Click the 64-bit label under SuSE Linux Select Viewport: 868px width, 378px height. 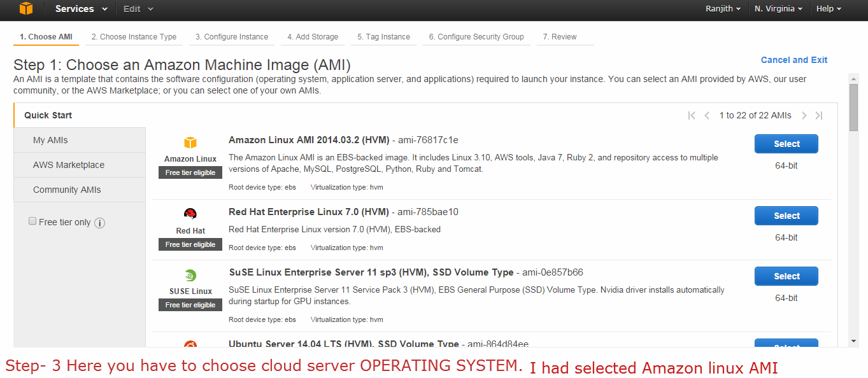[786, 298]
